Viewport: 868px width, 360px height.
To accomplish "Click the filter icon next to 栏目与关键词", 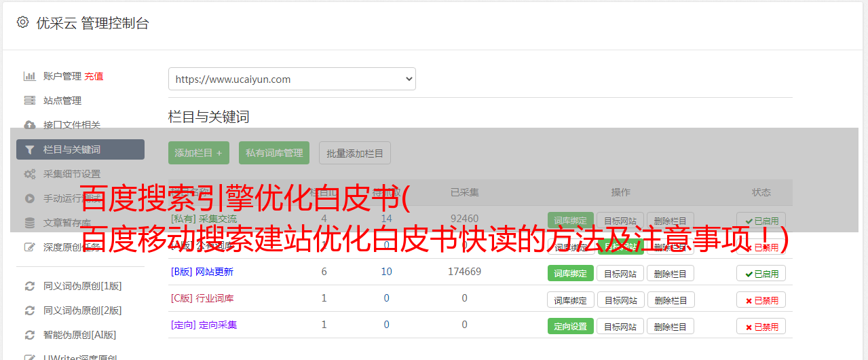I will click(x=29, y=149).
